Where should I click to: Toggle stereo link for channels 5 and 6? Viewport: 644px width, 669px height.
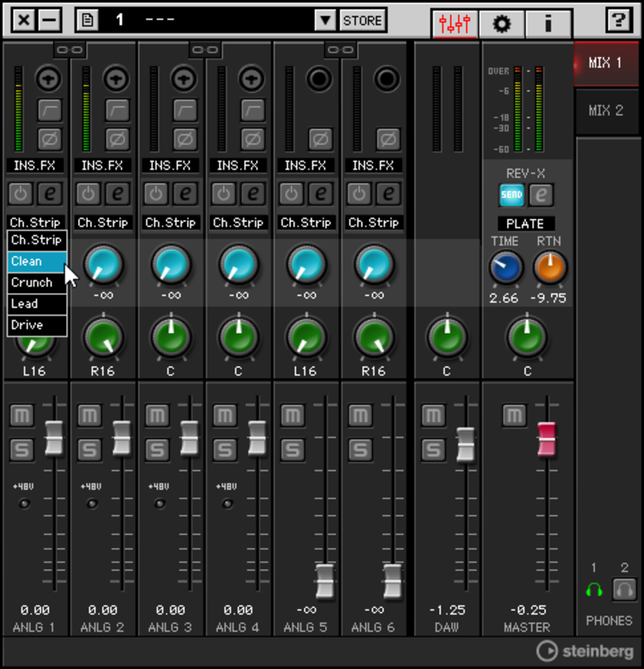pyautogui.click(x=340, y=50)
